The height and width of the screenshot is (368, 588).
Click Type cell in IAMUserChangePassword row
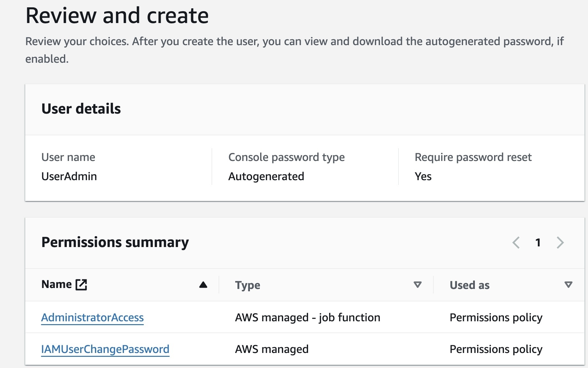tap(272, 349)
